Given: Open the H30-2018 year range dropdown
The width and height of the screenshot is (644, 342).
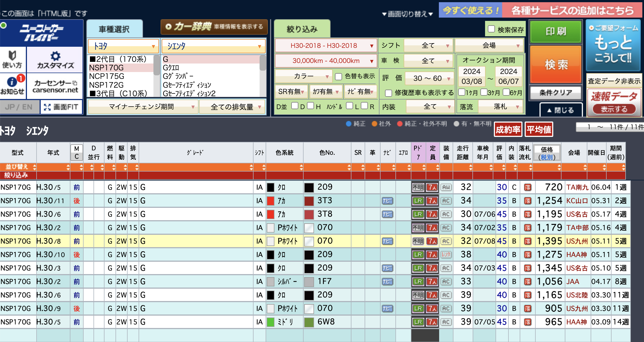Looking at the screenshot, I should point(326,46).
